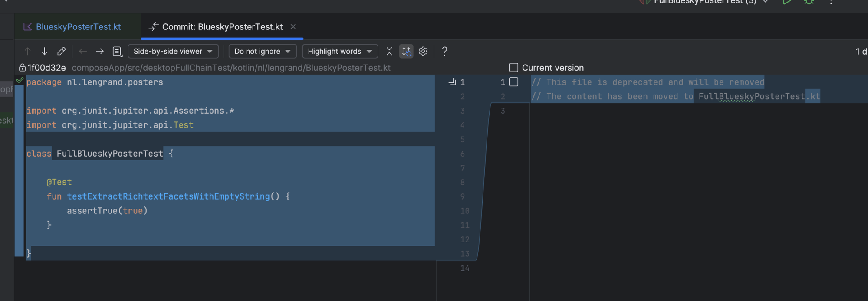Jump to next difference arrow
Screen dimensions: 868x301
44,51
